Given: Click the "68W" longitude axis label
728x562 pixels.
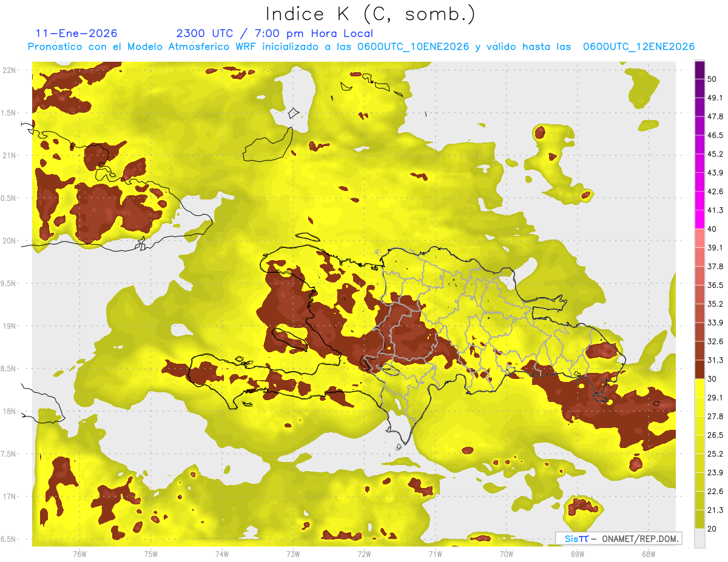Looking at the screenshot, I should [648, 555].
